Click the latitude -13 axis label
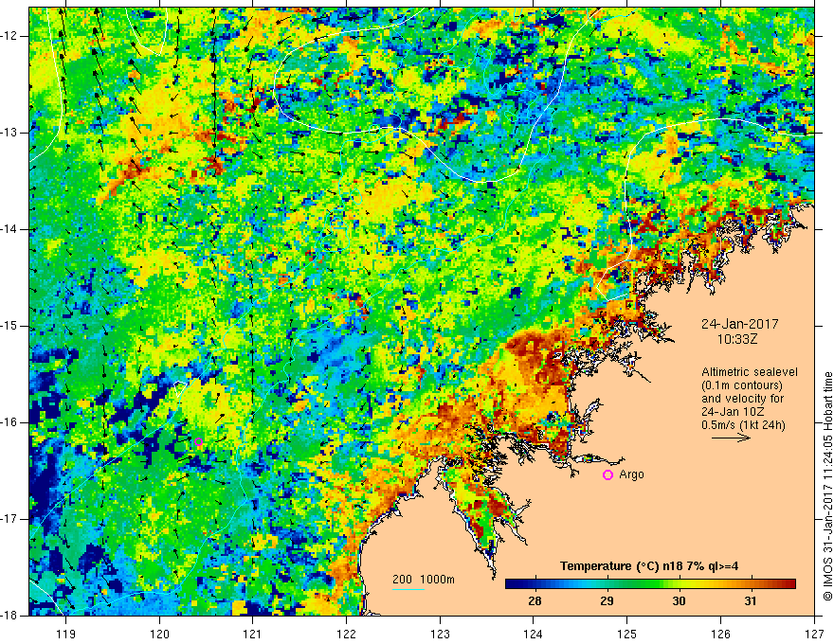Screen dimensions: 834x644 pyautogui.click(x=10, y=133)
